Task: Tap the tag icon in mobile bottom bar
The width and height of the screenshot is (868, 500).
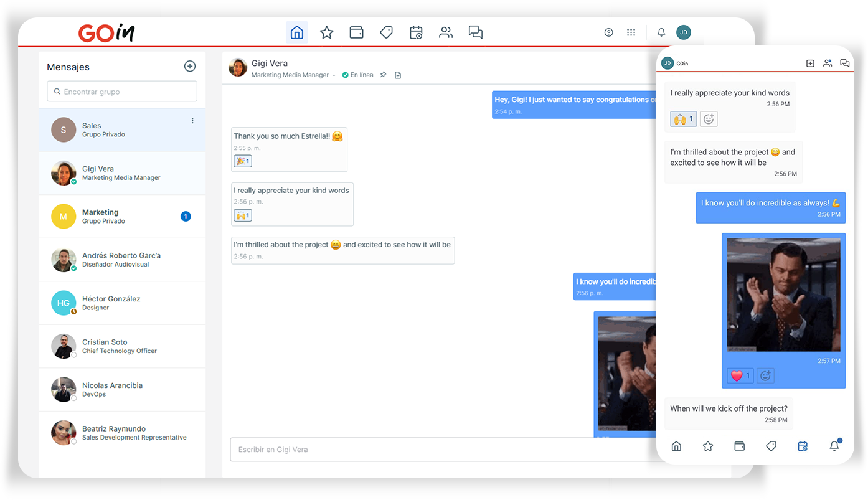Action: (x=771, y=446)
